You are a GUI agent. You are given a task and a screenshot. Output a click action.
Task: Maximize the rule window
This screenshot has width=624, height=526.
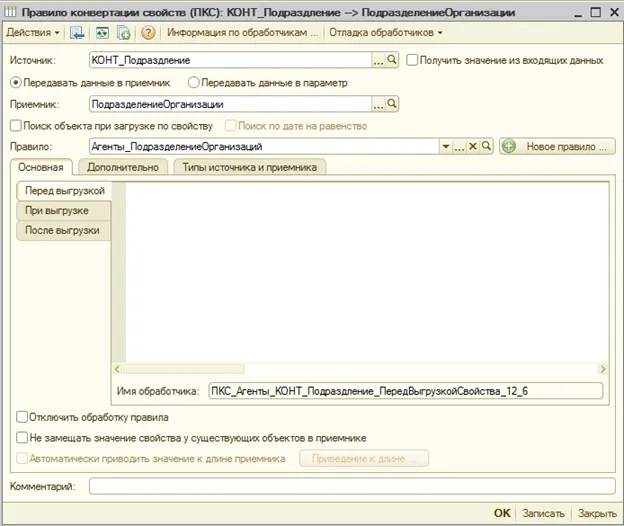pyautogui.click(x=596, y=12)
